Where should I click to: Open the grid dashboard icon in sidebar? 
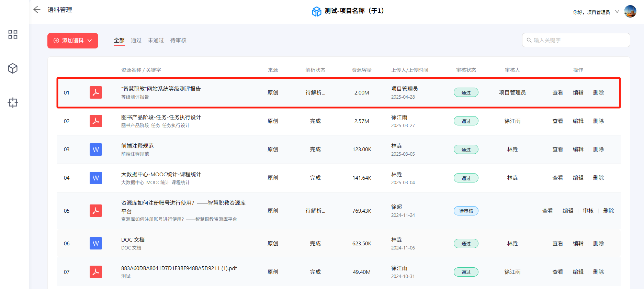click(x=13, y=34)
